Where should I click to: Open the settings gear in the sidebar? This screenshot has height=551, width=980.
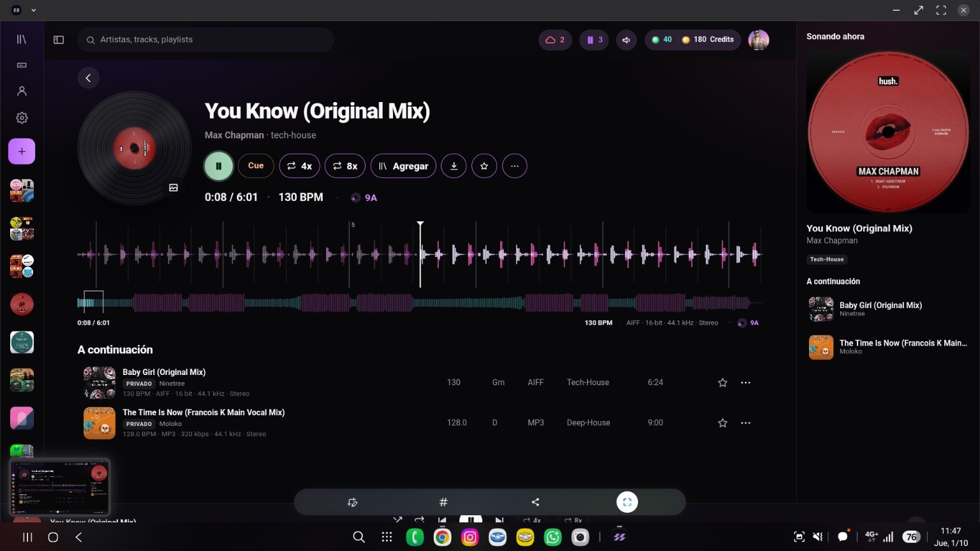pos(22,118)
